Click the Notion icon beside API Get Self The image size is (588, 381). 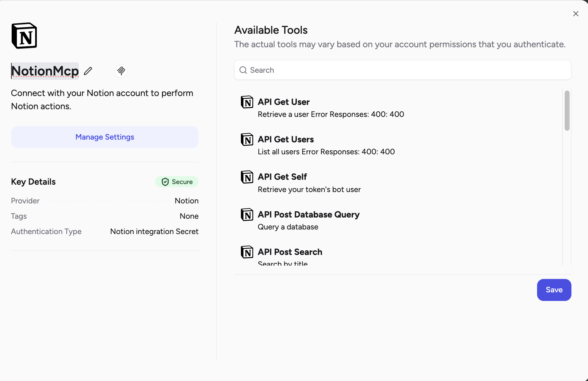247,177
